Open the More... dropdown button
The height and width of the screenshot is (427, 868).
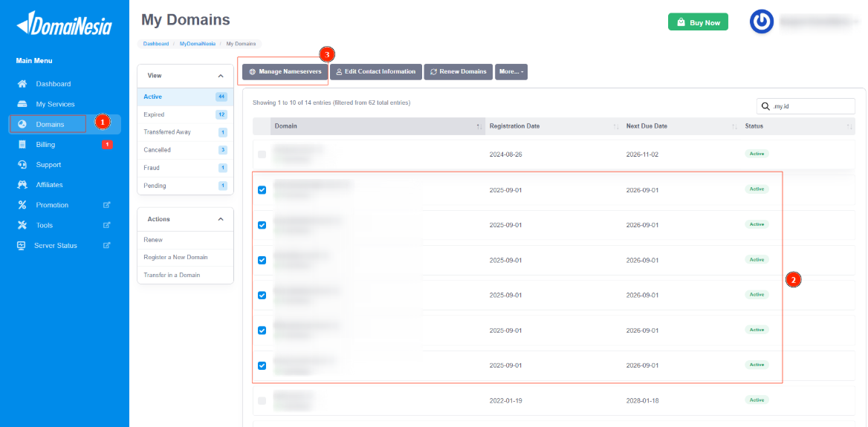point(511,72)
